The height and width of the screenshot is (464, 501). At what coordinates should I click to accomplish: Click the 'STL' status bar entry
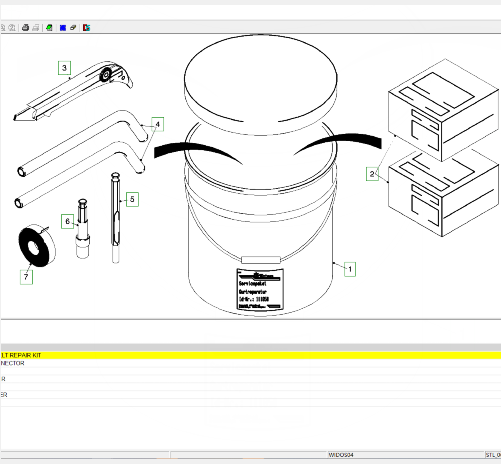493,455
